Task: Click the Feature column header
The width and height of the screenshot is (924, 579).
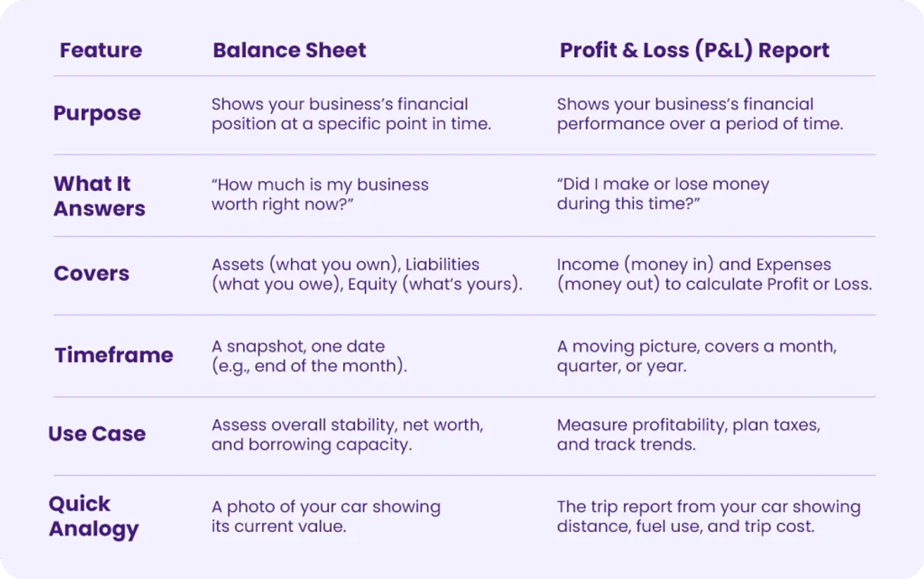Action: click(101, 50)
